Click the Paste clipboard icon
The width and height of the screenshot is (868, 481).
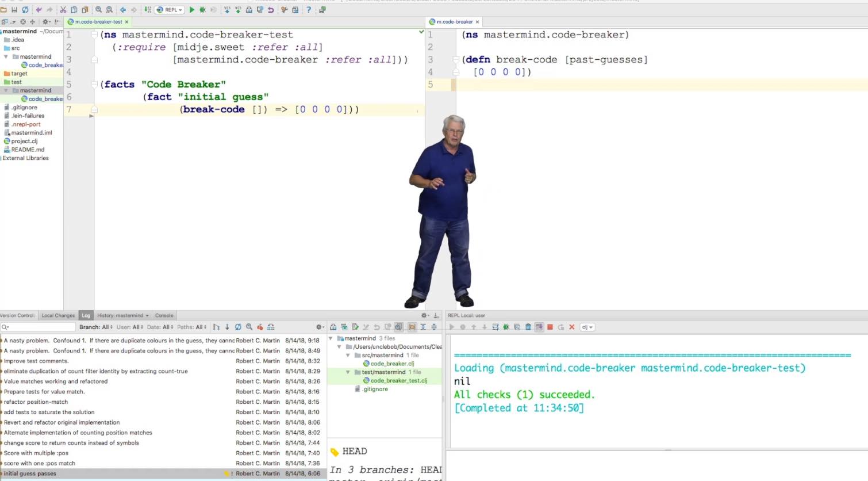tap(85, 10)
